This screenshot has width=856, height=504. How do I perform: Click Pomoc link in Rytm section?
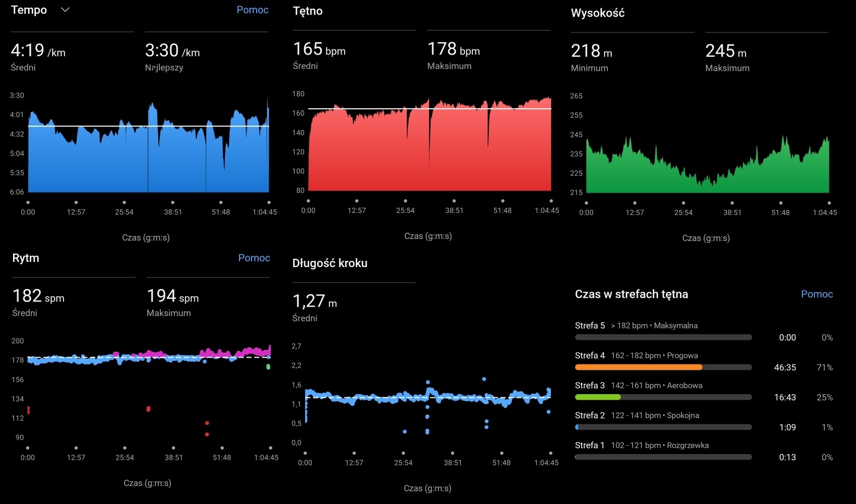click(x=254, y=258)
